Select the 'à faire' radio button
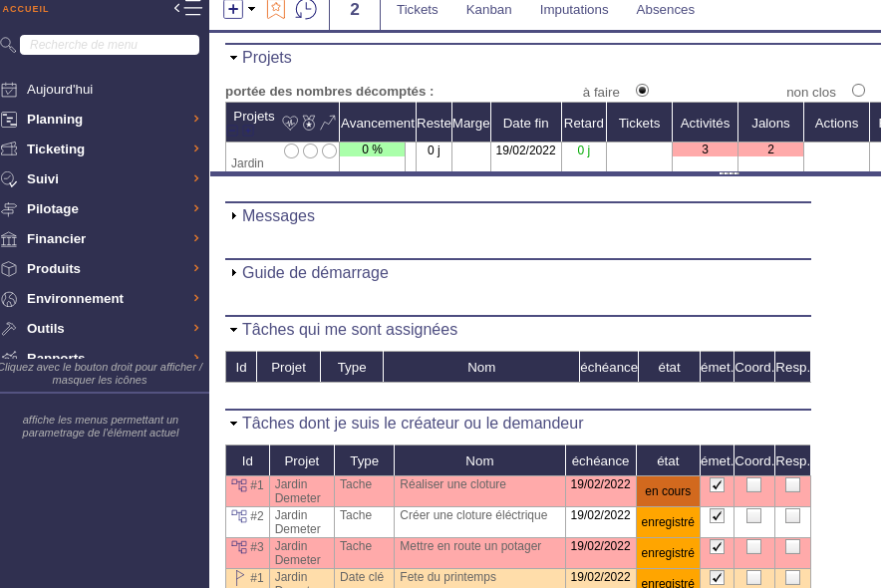 point(642,90)
